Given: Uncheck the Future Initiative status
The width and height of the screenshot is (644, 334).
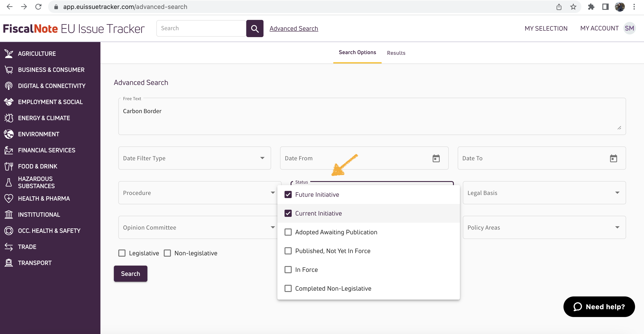Looking at the screenshot, I should coord(288,194).
